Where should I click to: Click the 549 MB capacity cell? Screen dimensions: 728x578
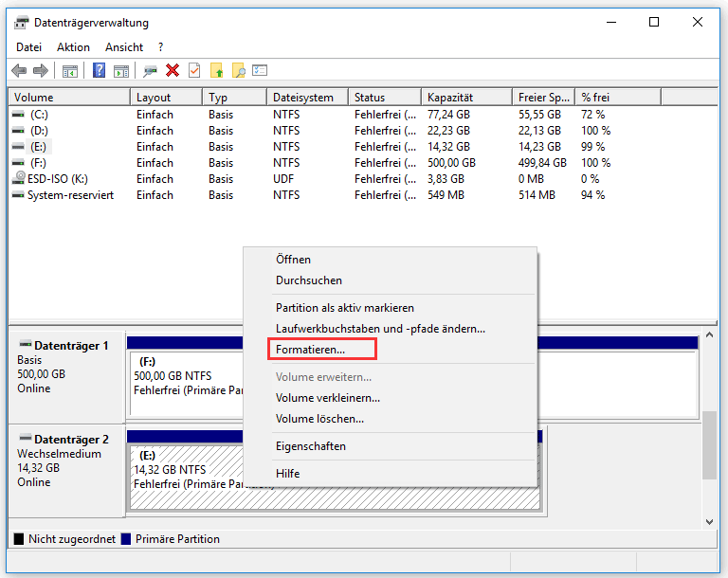446,195
